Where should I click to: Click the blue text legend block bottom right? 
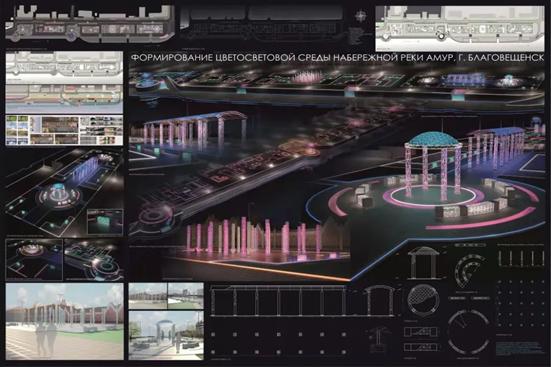point(518,347)
